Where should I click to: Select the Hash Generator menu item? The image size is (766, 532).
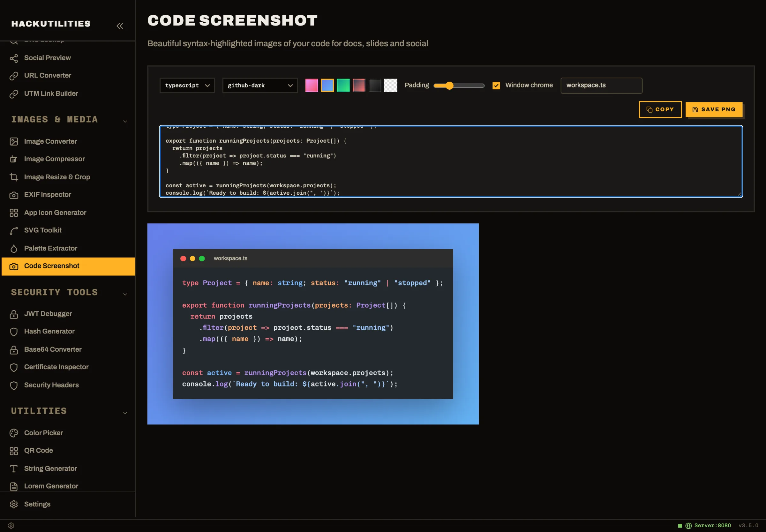pos(68,331)
